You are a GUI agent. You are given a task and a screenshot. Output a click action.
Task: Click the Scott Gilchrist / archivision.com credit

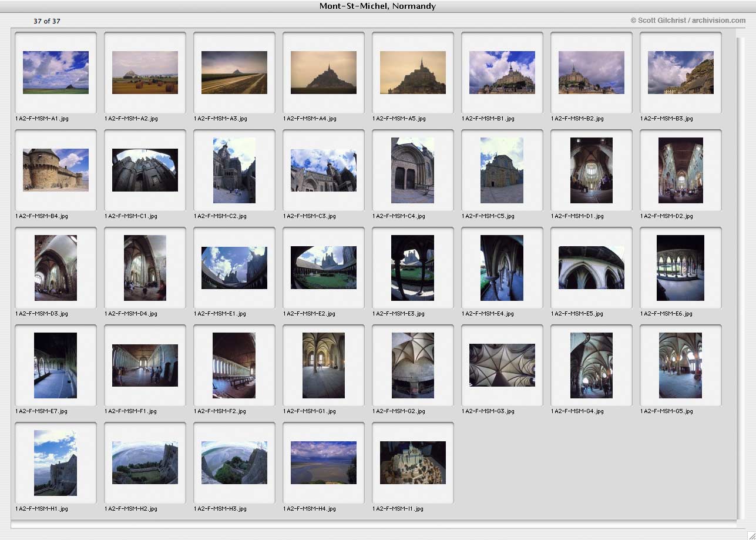[x=688, y=21]
